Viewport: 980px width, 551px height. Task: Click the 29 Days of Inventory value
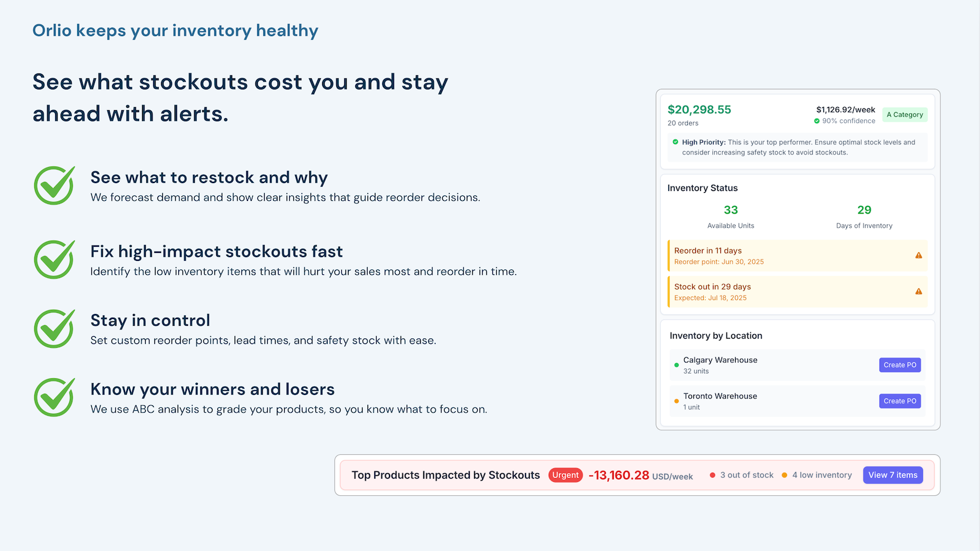pyautogui.click(x=864, y=210)
